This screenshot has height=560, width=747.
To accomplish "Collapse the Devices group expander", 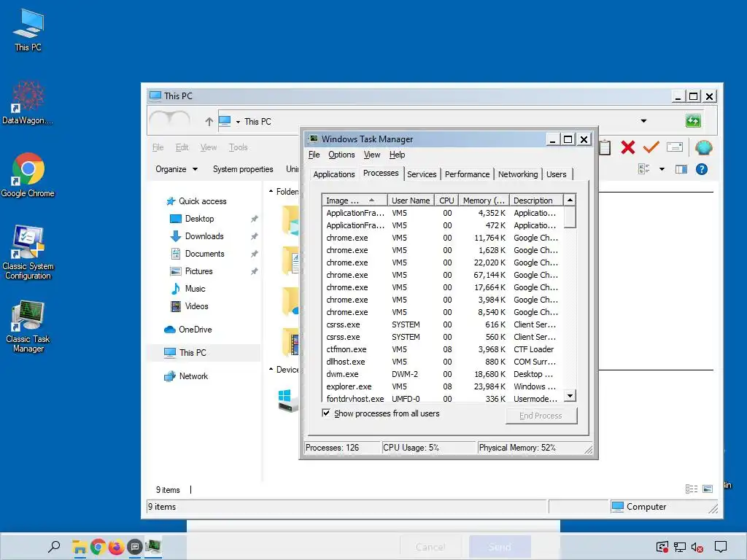I will [x=271, y=370].
